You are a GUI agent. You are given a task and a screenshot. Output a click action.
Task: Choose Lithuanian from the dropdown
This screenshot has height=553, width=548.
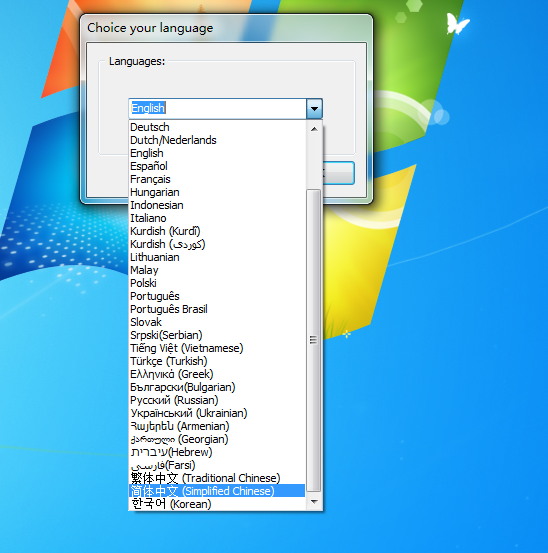point(217,257)
